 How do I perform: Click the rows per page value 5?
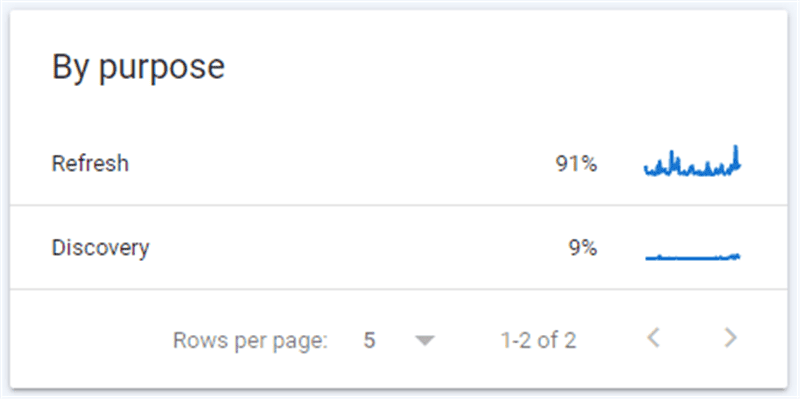pos(369,340)
